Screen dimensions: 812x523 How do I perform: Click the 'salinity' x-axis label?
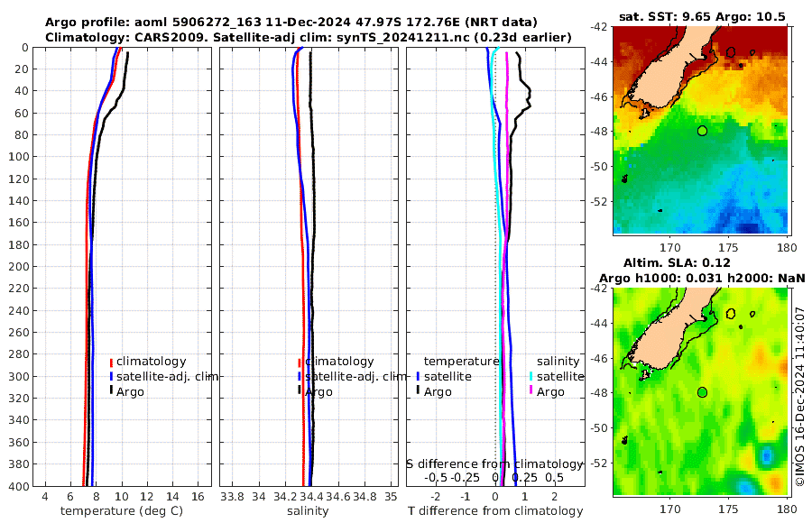[308, 511]
